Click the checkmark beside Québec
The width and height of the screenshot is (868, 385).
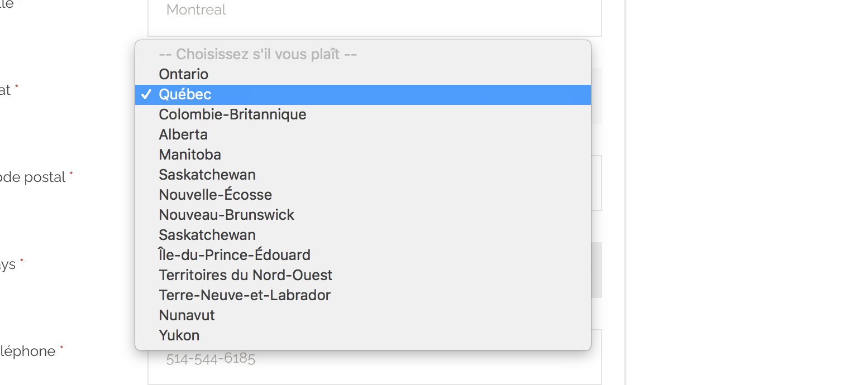click(146, 94)
